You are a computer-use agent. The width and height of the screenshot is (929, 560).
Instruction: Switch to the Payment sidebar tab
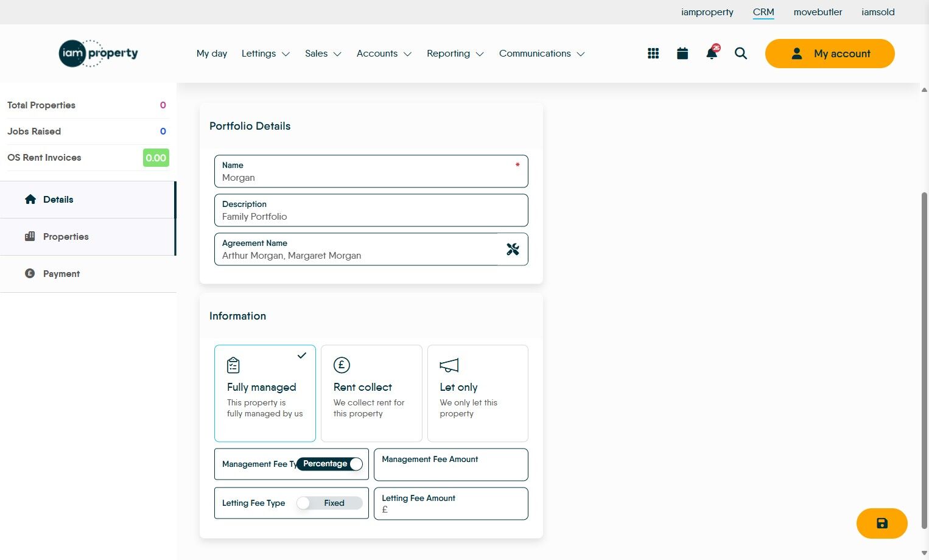pos(88,274)
